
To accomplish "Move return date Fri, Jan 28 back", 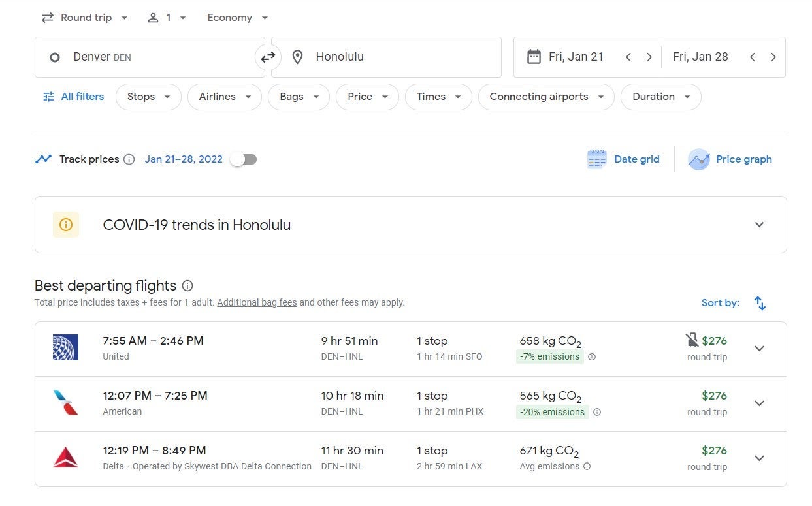I will pyautogui.click(x=753, y=57).
